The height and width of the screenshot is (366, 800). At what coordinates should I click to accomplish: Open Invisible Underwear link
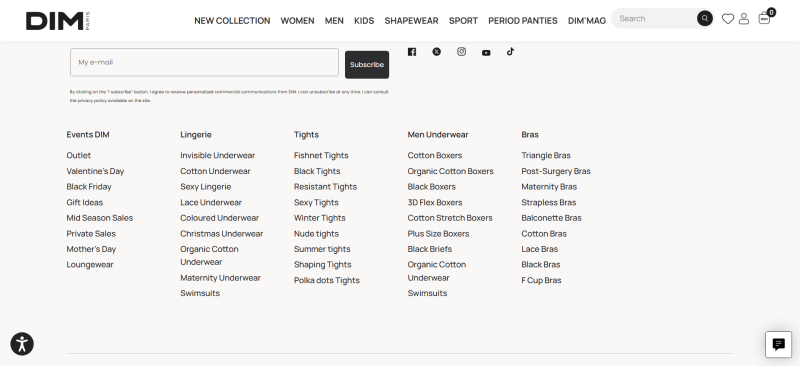click(217, 155)
